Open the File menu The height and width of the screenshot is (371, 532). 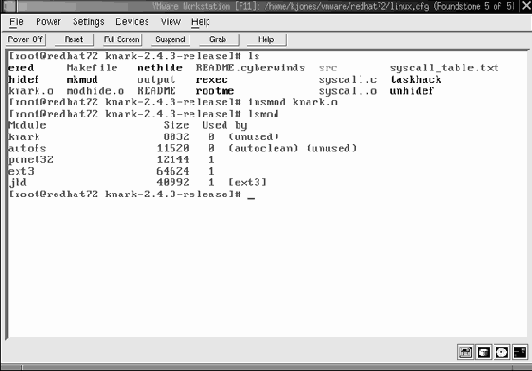pyautogui.click(x=16, y=22)
